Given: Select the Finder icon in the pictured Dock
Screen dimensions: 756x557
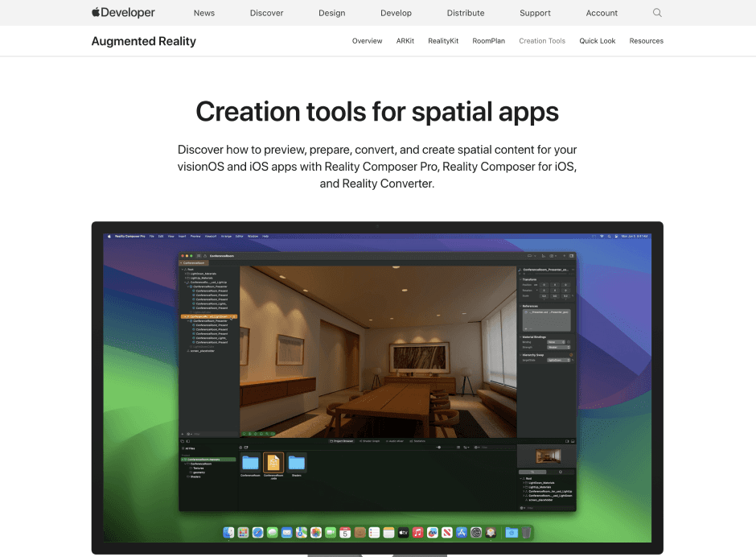Looking at the screenshot, I should [x=228, y=532].
